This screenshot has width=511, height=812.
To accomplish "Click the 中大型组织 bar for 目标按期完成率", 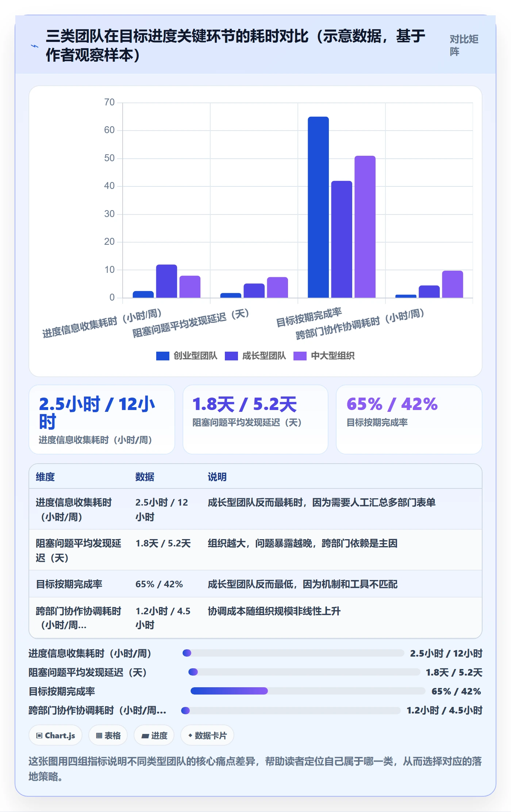I will pos(365,227).
